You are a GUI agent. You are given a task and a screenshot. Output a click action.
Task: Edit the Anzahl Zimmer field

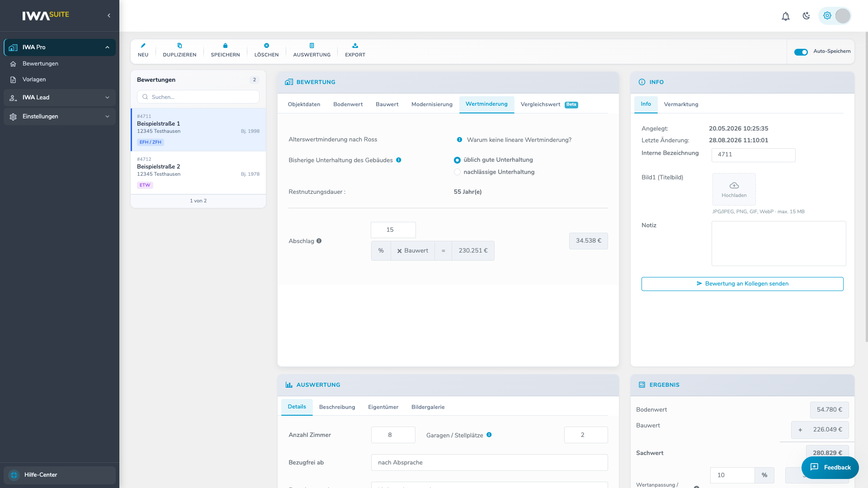pos(393,435)
